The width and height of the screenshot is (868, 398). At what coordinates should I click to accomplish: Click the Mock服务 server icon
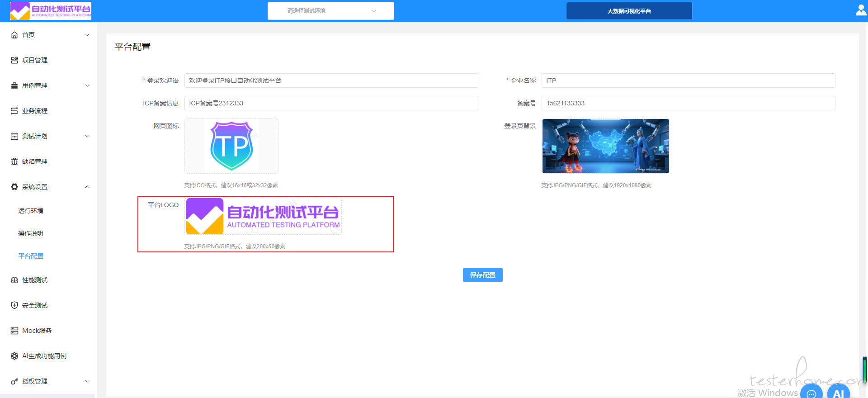pyautogui.click(x=14, y=331)
